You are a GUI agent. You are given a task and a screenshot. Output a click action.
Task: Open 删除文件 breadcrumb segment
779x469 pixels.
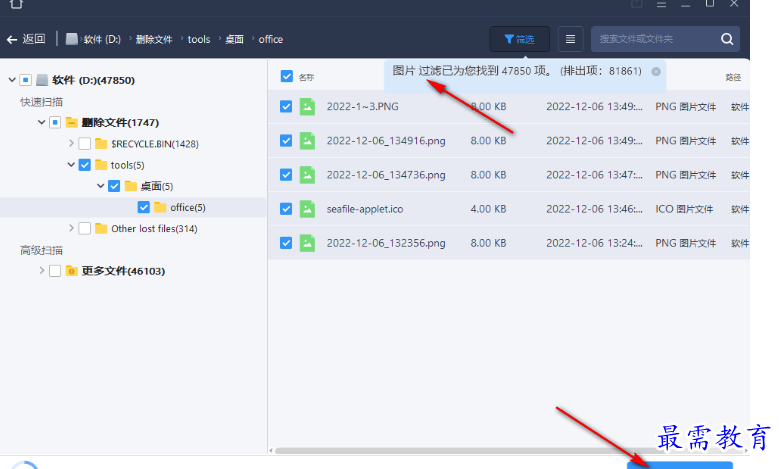click(x=154, y=39)
